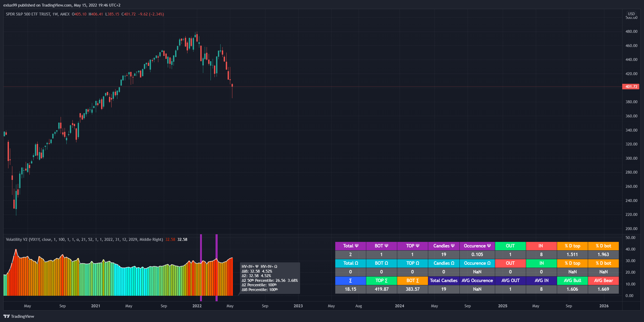The width and height of the screenshot is (644, 322).
Task: Click the red 401.72 current price label
Action: (x=631, y=87)
